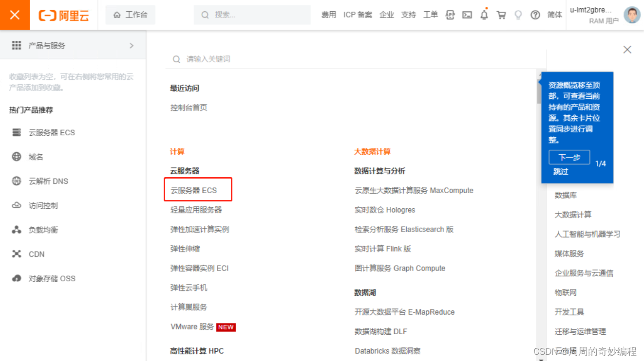Screen dimensions: 644x361
Task: Open 弹性加速计算实例
Action: [x=199, y=229]
